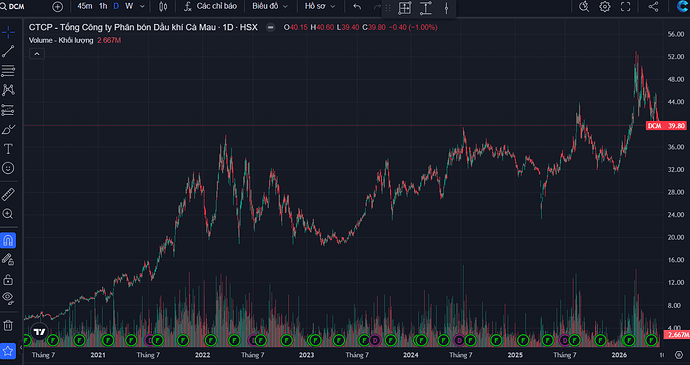Select the vertical line tool in floating toolbar
The image size is (690, 365).
coord(446,7)
